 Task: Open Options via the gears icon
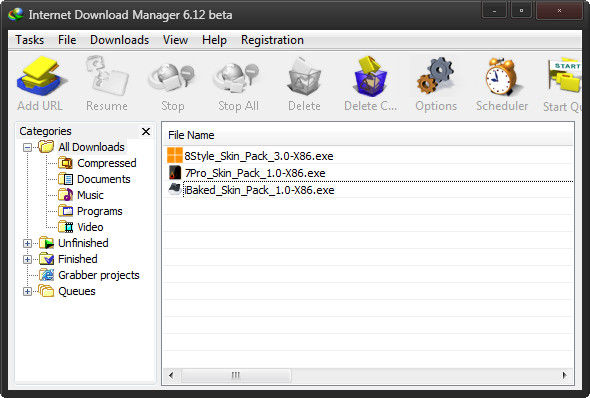tap(435, 76)
